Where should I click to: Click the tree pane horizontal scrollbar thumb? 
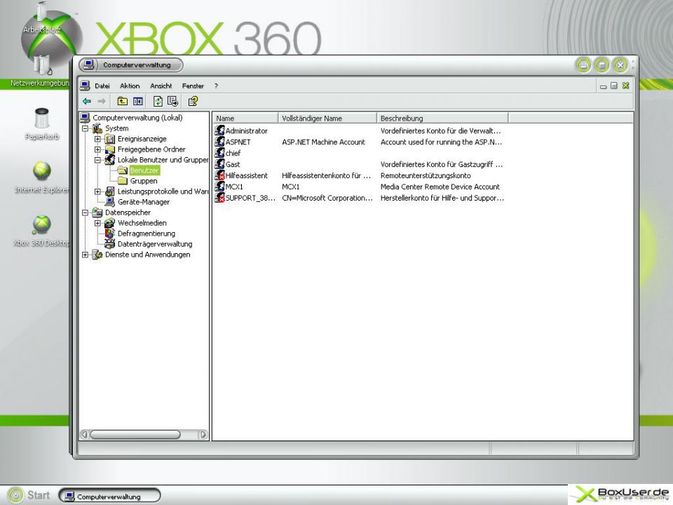(135, 435)
